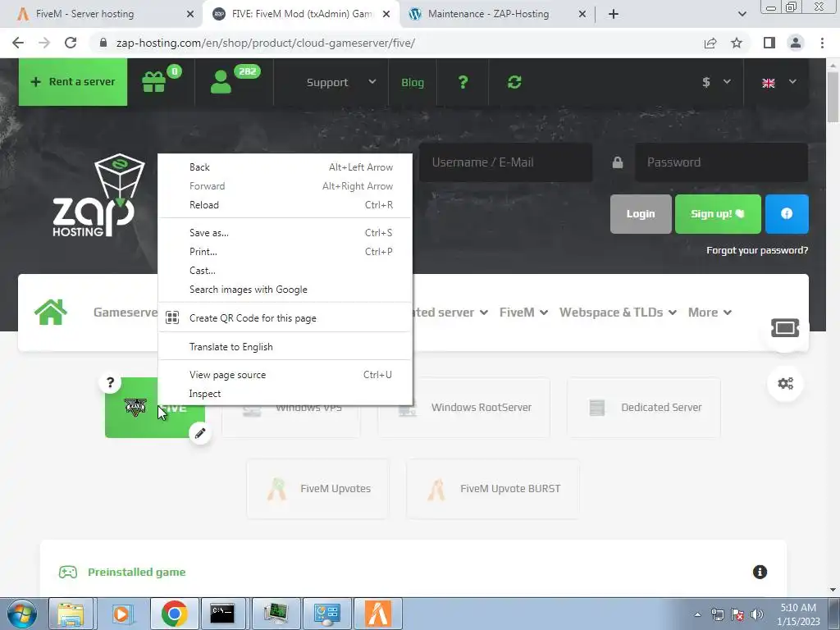Open the browser side panel icon

tap(769, 43)
